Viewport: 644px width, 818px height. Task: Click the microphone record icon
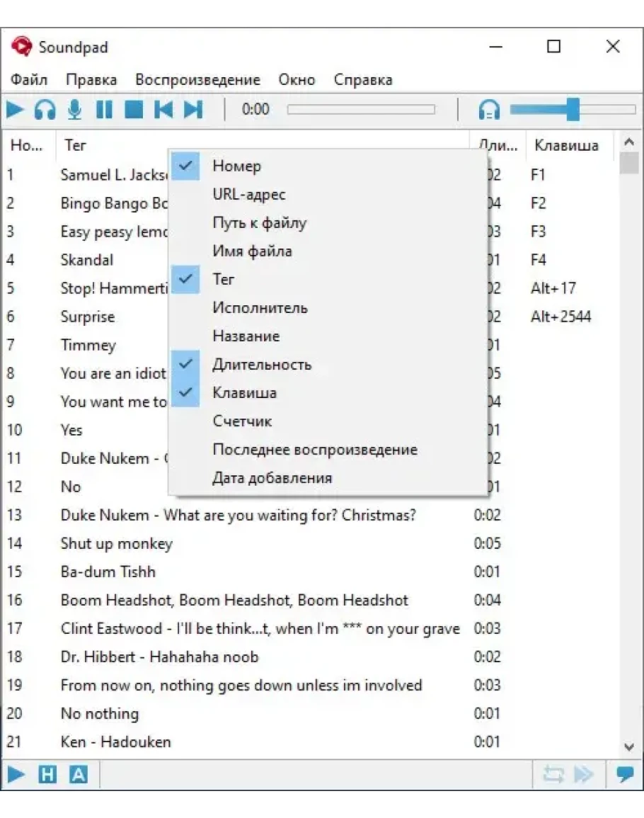click(74, 110)
